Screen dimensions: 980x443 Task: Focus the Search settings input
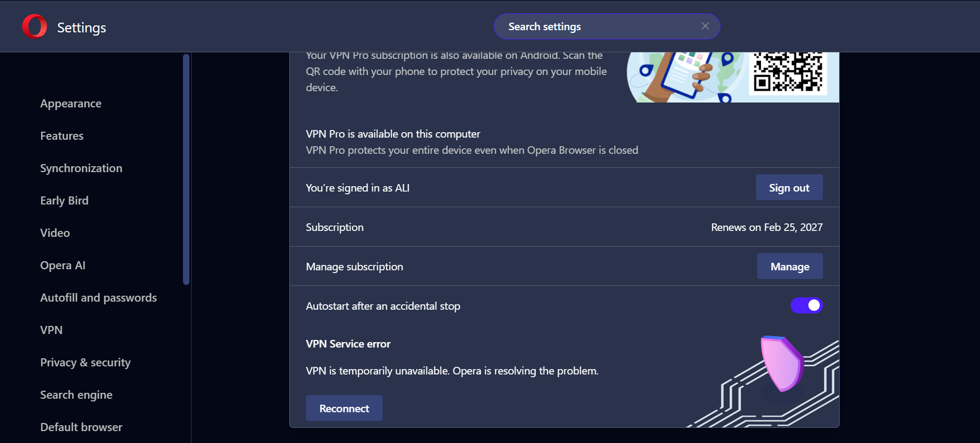pos(607,26)
